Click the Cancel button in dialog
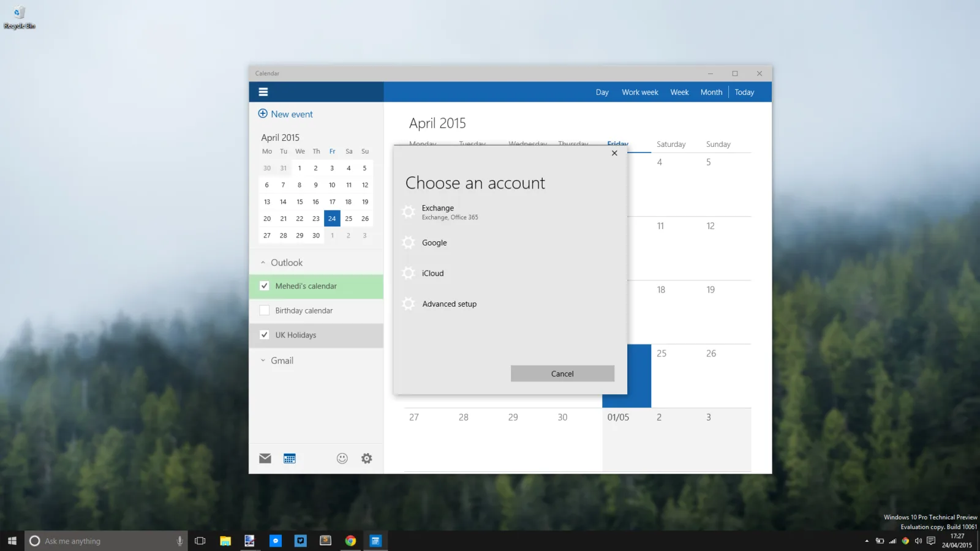The width and height of the screenshot is (980, 551). (x=562, y=373)
